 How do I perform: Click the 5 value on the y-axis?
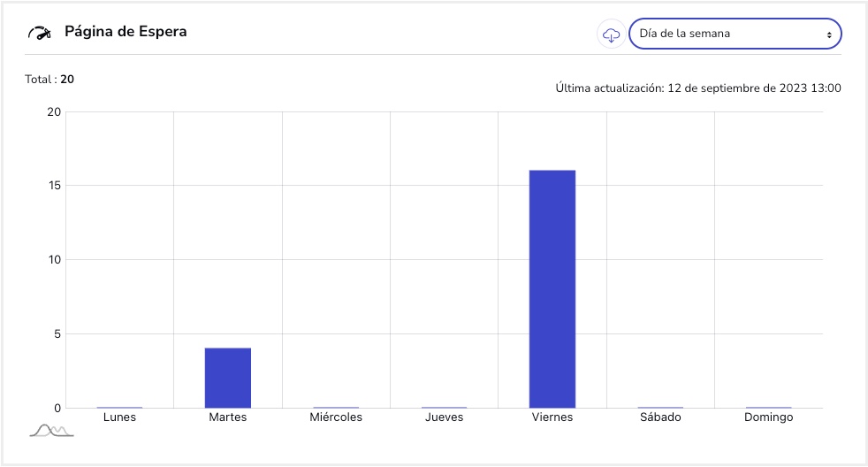pos(57,334)
